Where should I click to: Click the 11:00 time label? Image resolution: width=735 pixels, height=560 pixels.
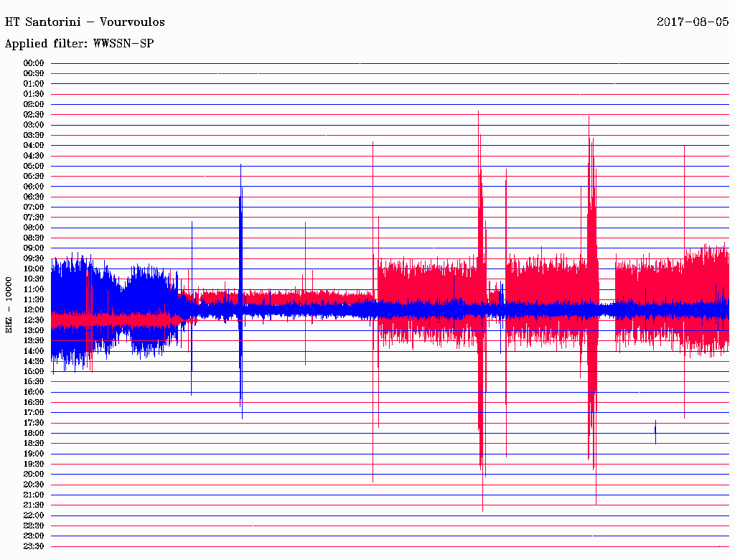[34, 289]
